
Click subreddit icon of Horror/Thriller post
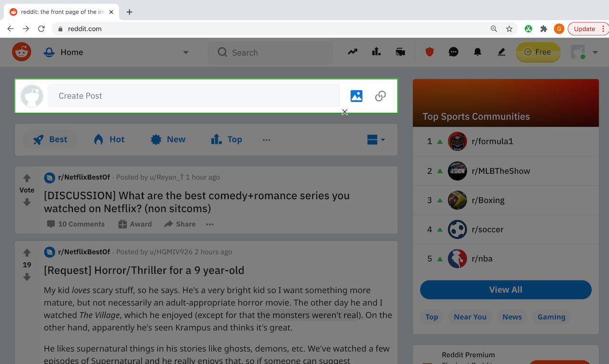click(49, 252)
